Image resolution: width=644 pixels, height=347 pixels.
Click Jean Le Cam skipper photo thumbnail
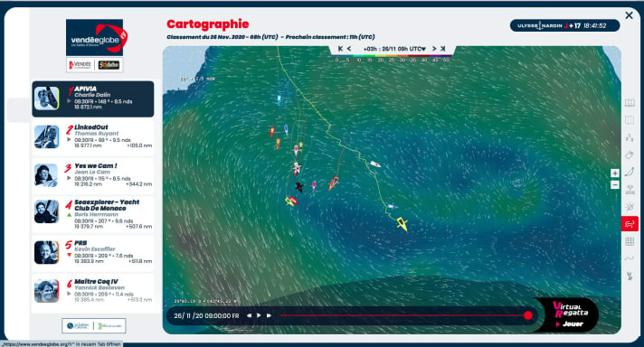[46, 175]
